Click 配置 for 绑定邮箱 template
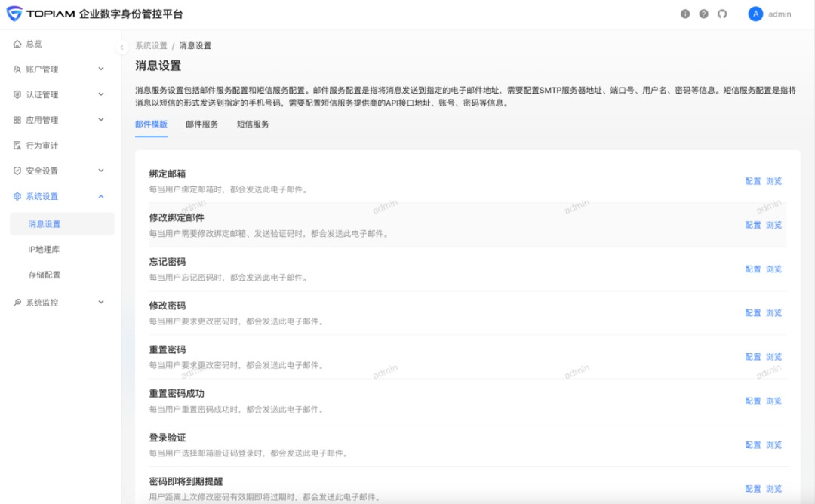Image resolution: width=815 pixels, height=504 pixels. tap(752, 181)
